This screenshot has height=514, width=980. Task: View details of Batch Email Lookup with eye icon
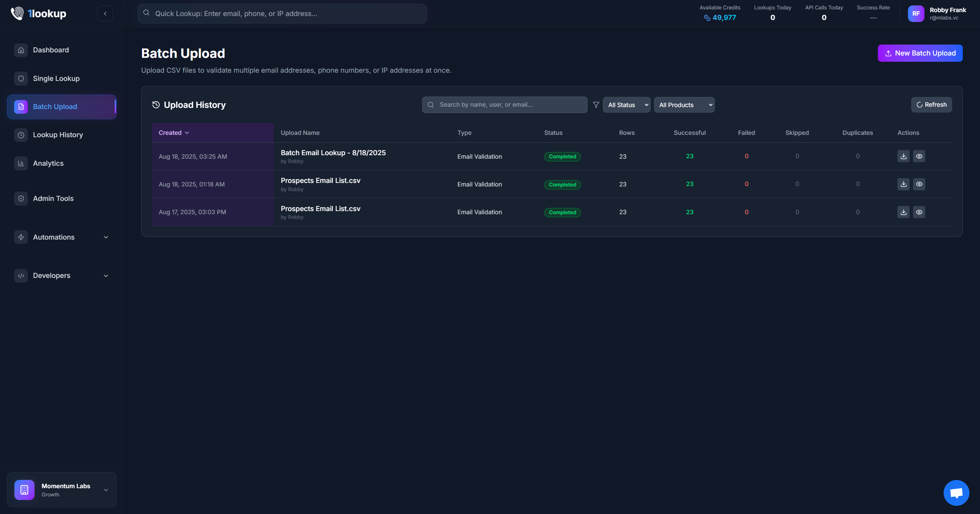tap(919, 156)
